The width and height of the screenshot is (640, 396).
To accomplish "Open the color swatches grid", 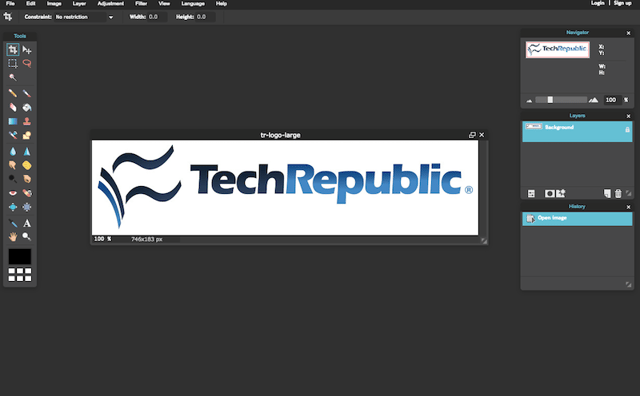I will [x=20, y=274].
